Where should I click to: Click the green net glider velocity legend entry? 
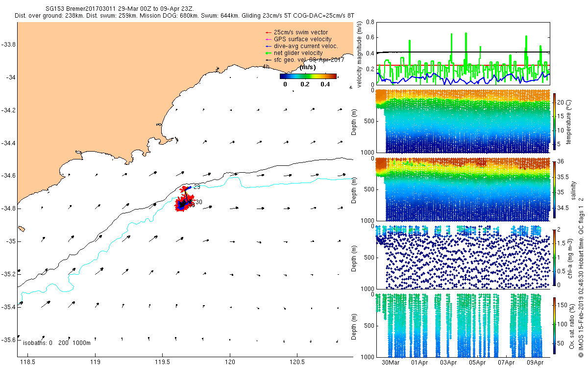pos(294,53)
